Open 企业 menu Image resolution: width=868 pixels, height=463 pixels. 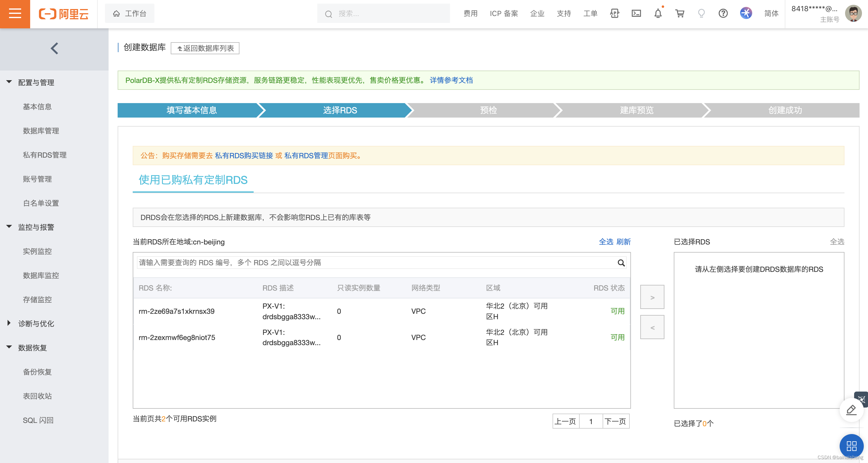click(537, 14)
